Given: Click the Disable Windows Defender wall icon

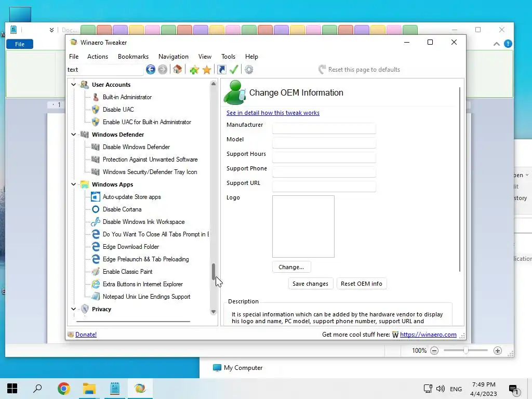Looking at the screenshot, I should (x=96, y=147).
